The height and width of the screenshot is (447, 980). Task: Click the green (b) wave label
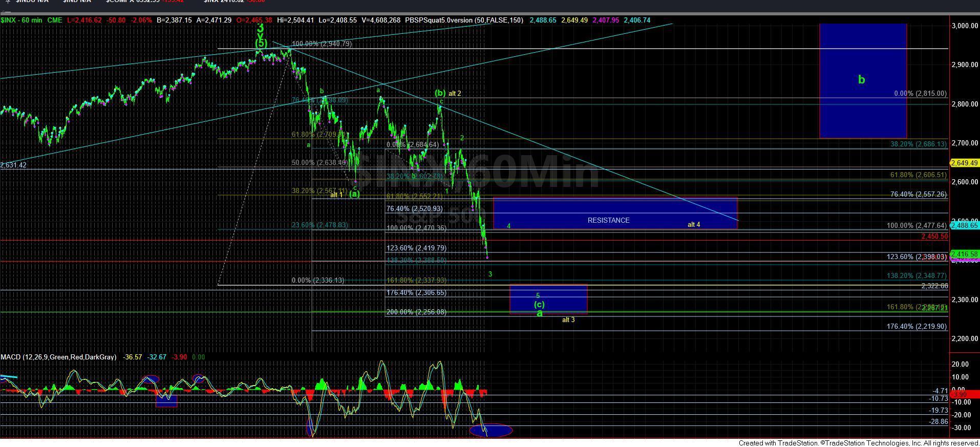click(x=440, y=93)
